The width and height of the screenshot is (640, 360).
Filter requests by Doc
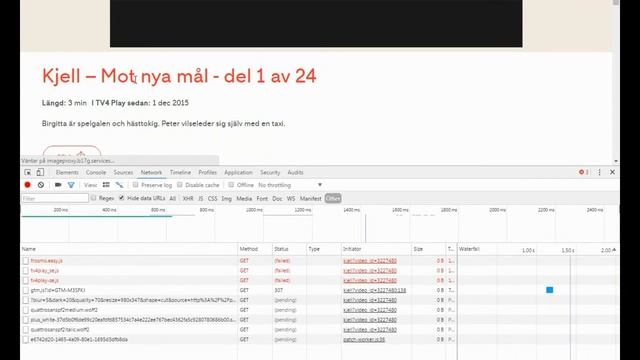pos(277,198)
